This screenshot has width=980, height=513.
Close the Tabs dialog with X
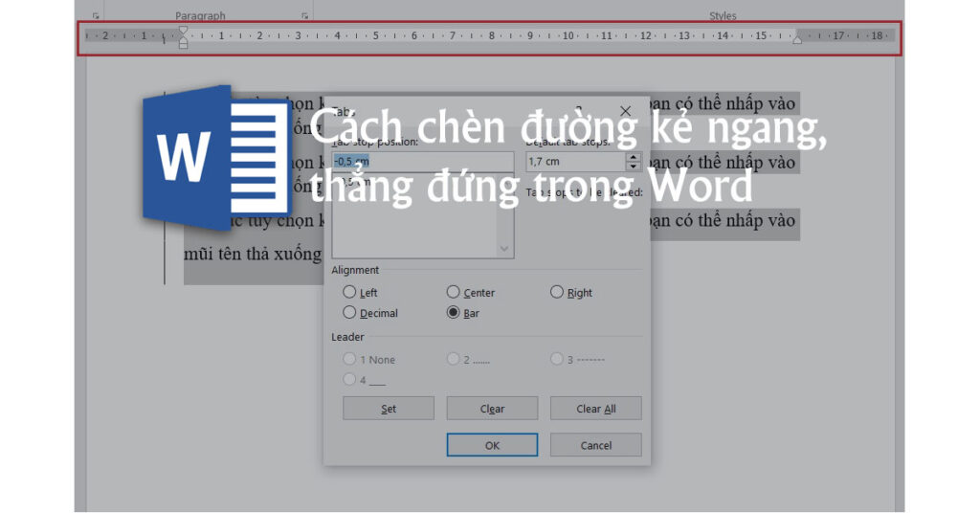[625, 111]
